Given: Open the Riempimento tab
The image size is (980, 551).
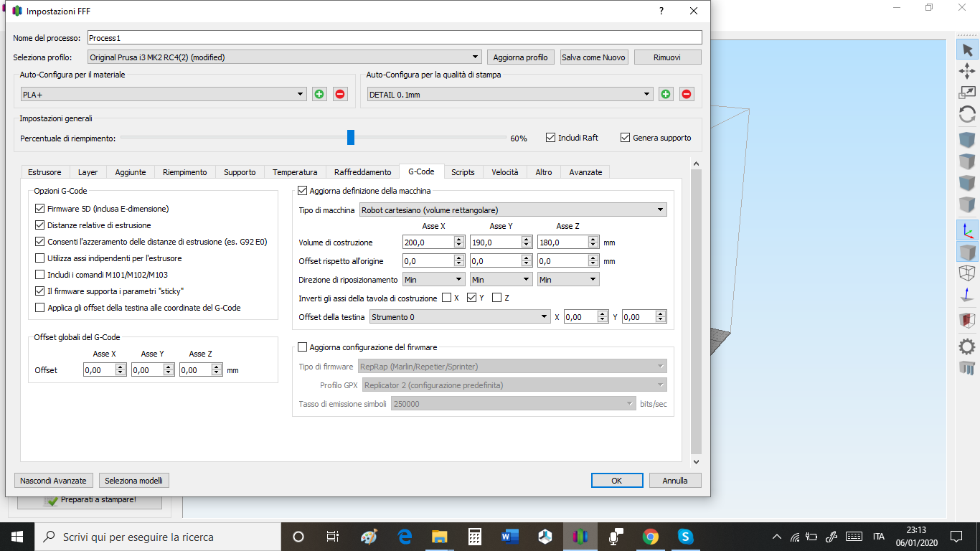Looking at the screenshot, I should pyautogui.click(x=184, y=172).
